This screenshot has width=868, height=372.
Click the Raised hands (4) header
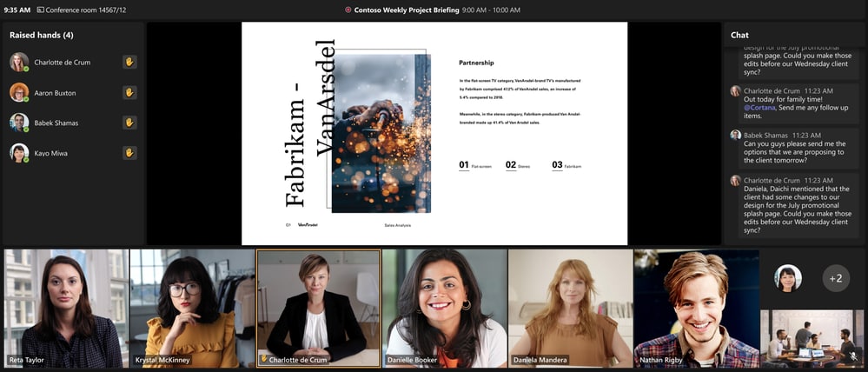[42, 35]
